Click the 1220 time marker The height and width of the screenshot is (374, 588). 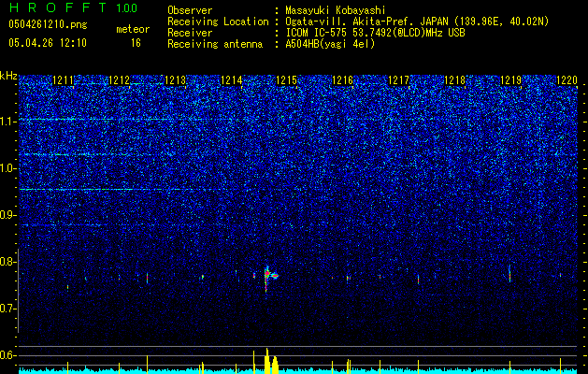click(x=566, y=80)
